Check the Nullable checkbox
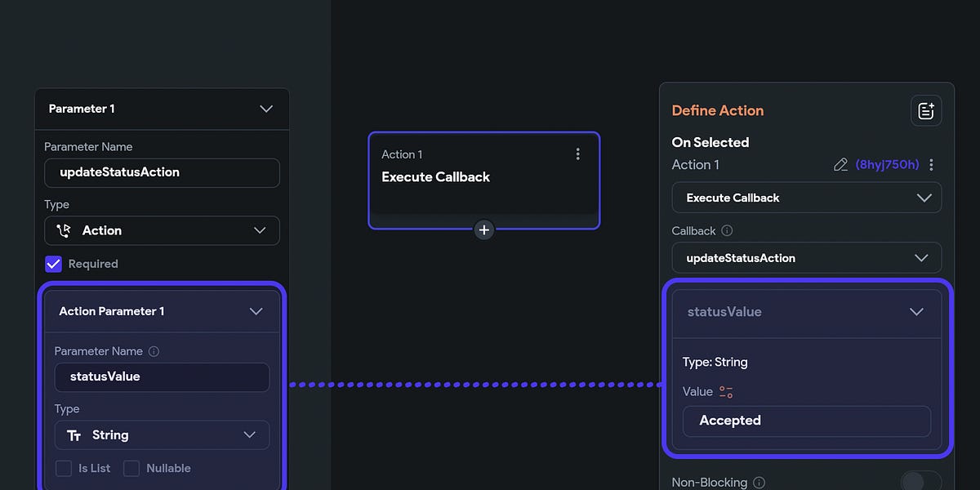 tap(131, 468)
